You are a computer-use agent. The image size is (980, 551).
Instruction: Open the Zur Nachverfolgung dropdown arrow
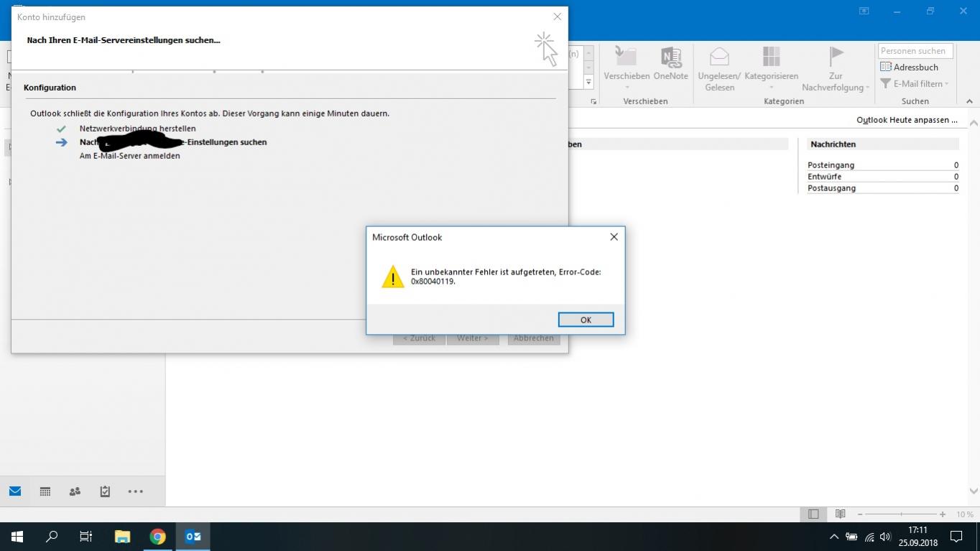tap(867, 88)
